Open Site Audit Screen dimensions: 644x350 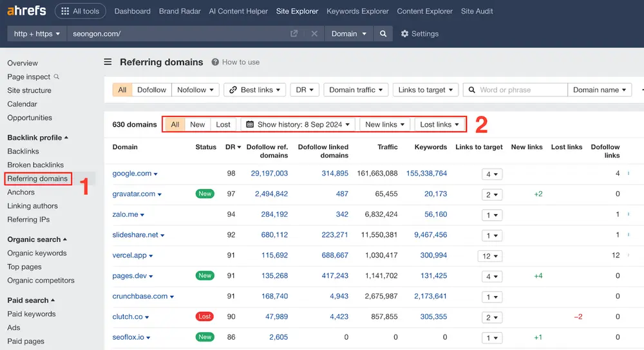477,11
